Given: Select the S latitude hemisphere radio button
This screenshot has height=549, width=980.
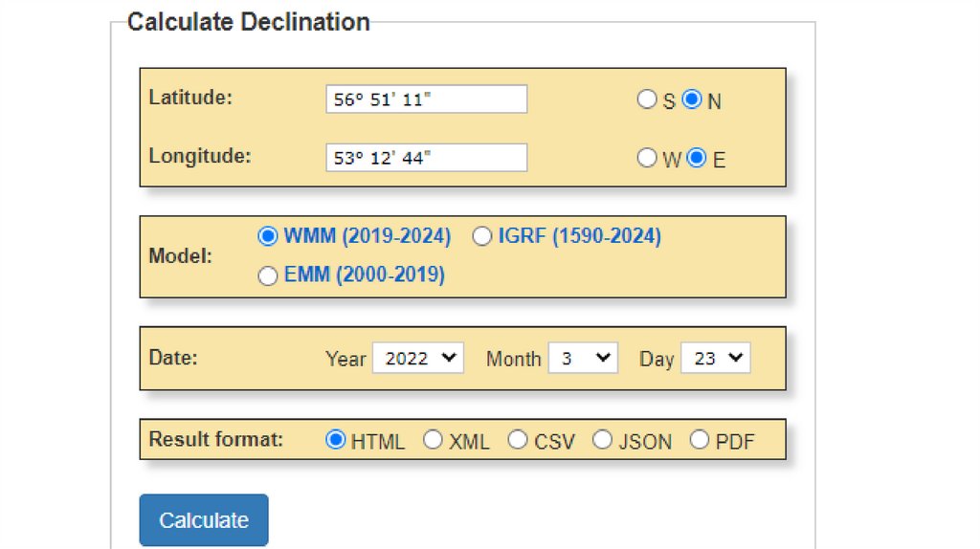Looking at the screenshot, I should coord(647,99).
